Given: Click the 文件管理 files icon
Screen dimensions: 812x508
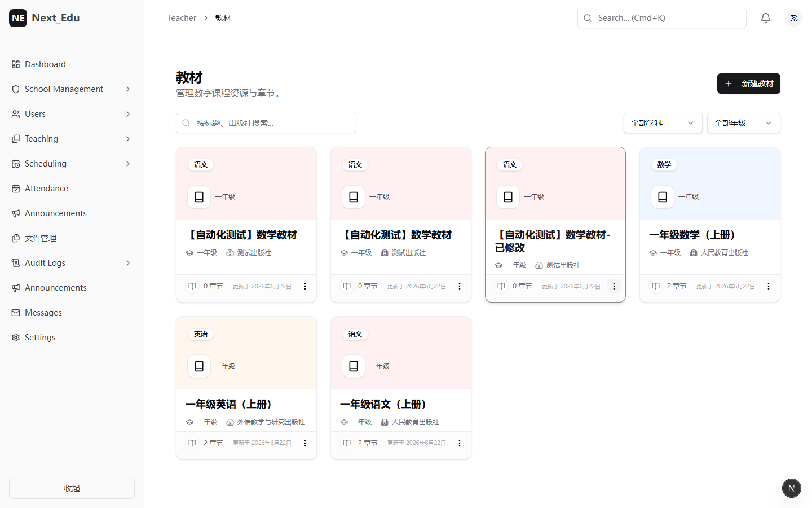Looking at the screenshot, I should pyautogui.click(x=16, y=238).
